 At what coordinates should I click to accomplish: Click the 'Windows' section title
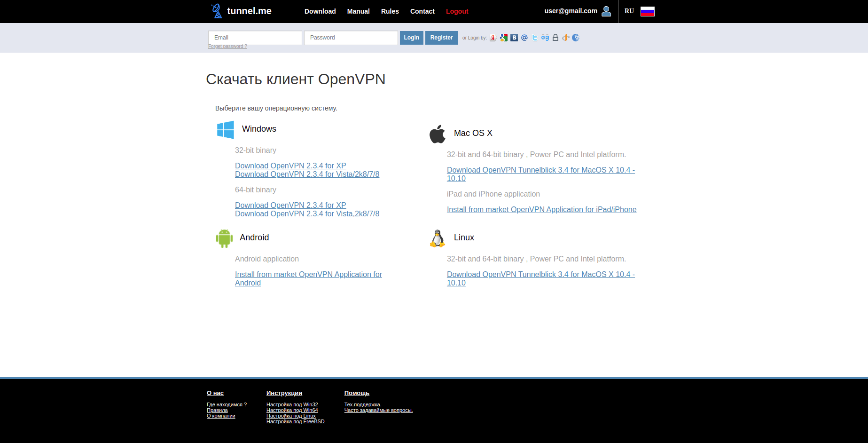pyautogui.click(x=259, y=129)
